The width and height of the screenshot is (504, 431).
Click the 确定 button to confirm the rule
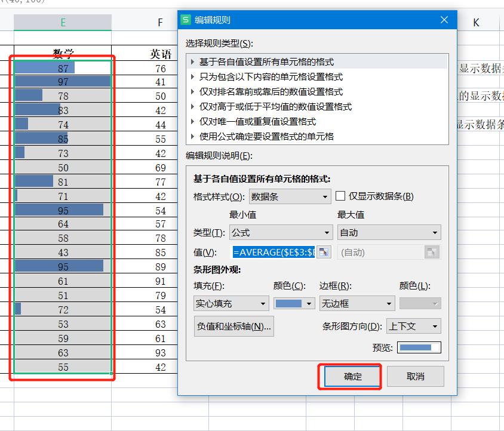point(352,376)
